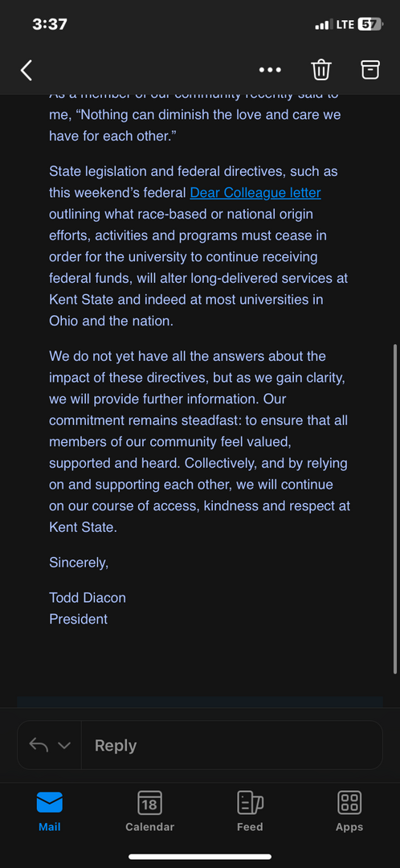This screenshot has width=400, height=868.
Task: Expand reply options with the down chevron
Action: pos(64,746)
